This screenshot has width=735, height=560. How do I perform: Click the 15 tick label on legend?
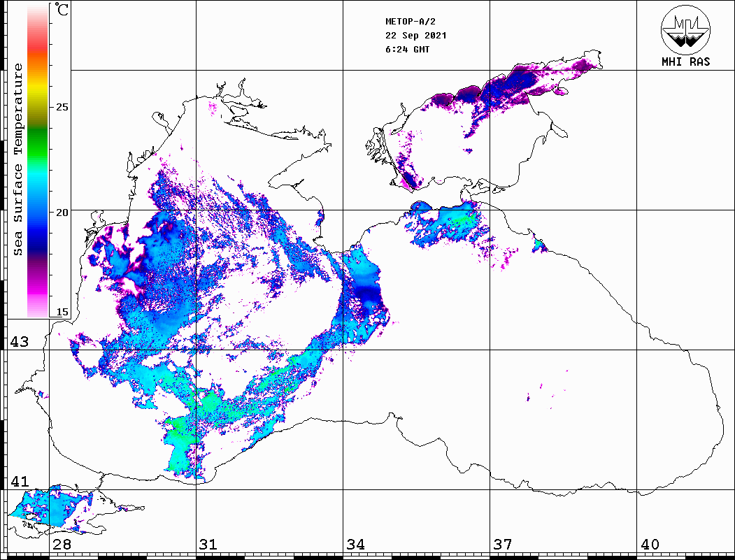click(62, 312)
